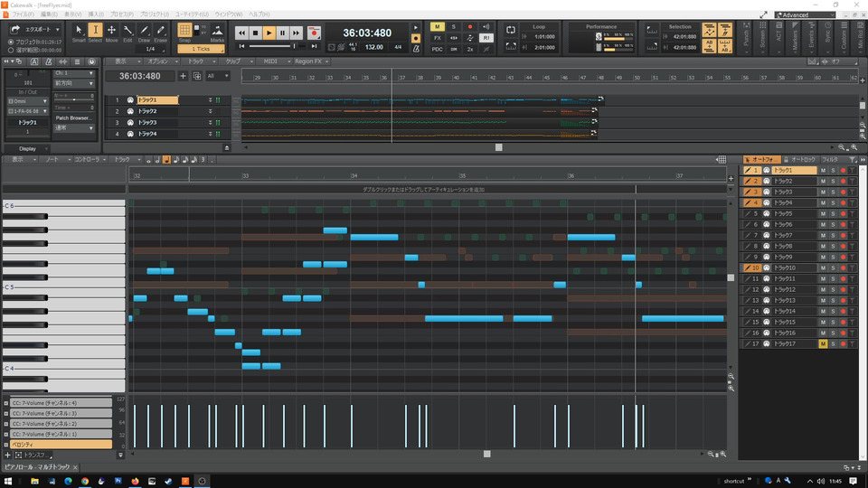The width and height of the screenshot is (868, 488).
Task: Select half note duration icon
Action: pyautogui.click(x=157, y=160)
